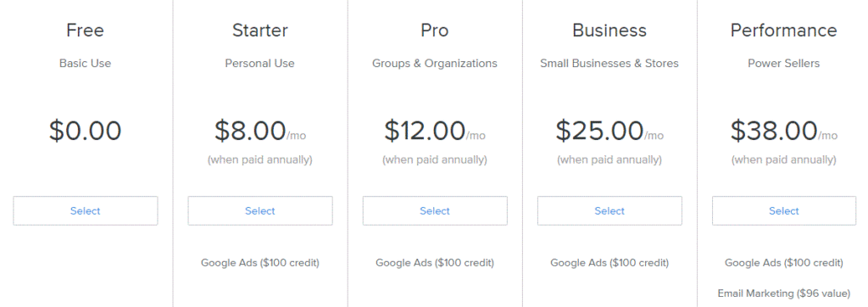Image resolution: width=868 pixels, height=307 pixels.
Task: Click the Pro plan heading
Action: click(x=435, y=30)
